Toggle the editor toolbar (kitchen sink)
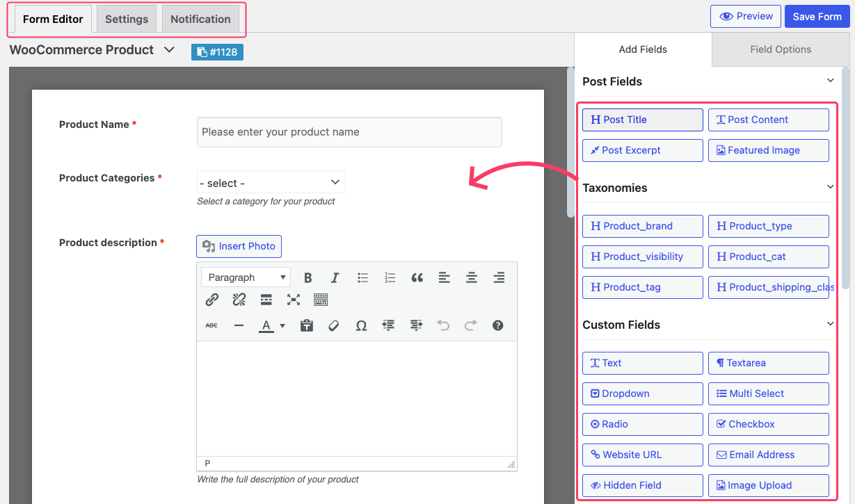Viewport: 855px width, 504px height. (321, 300)
